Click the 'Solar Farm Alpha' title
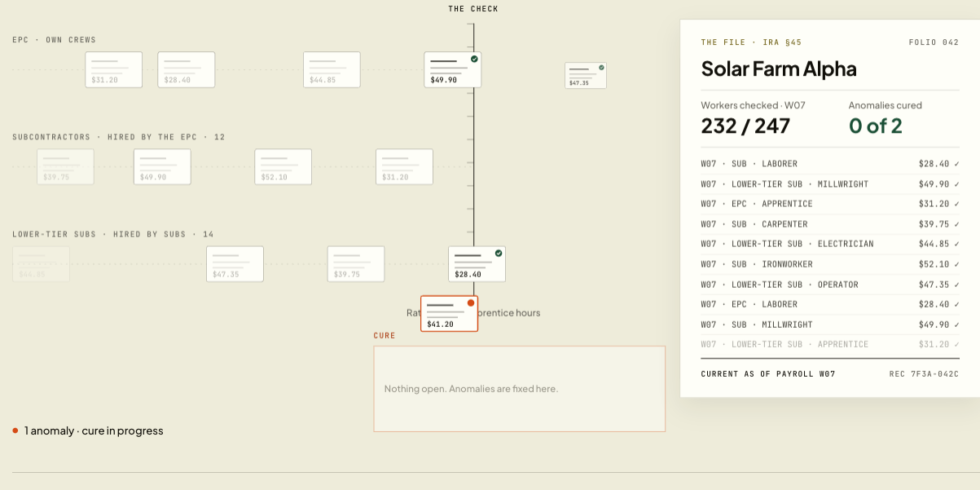Viewport: 980px width, 490px height. [x=779, y=68]
